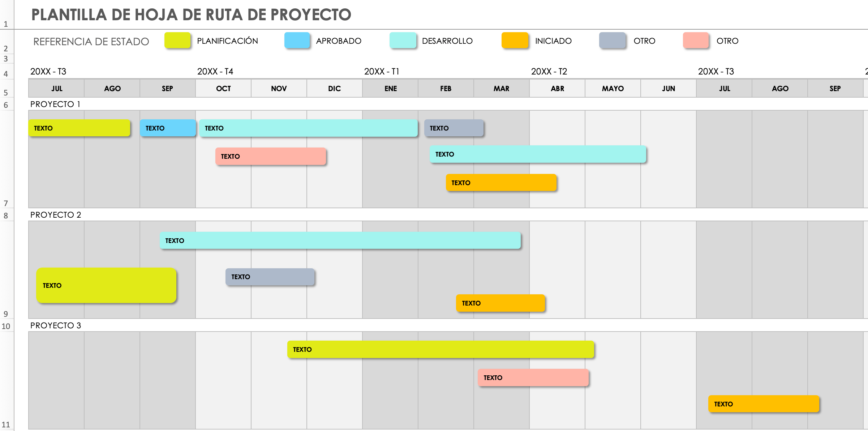Select the OCT month header cell
Image resolution: width=868 pixels, height=431 pixels.
click(223, 89)
